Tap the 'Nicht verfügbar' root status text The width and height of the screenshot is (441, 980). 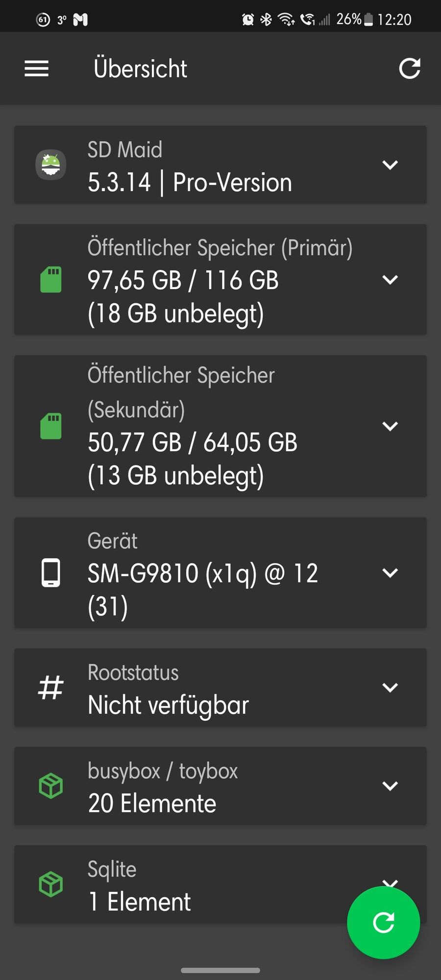tap(169, 705)
